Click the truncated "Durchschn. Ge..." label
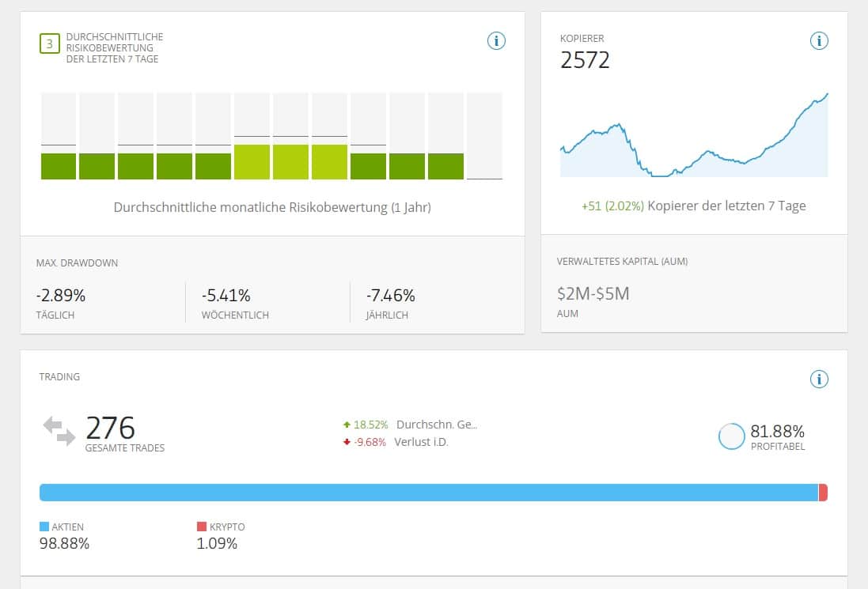Screen dimensions: 868x589 (x=437, y=425)
